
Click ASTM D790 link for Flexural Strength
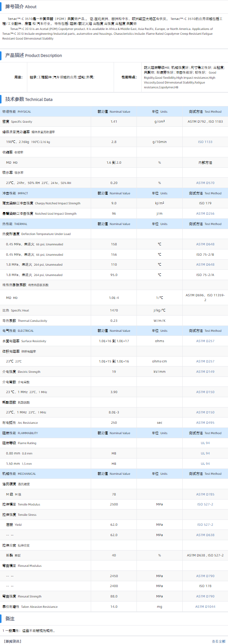tap(205, 596)
